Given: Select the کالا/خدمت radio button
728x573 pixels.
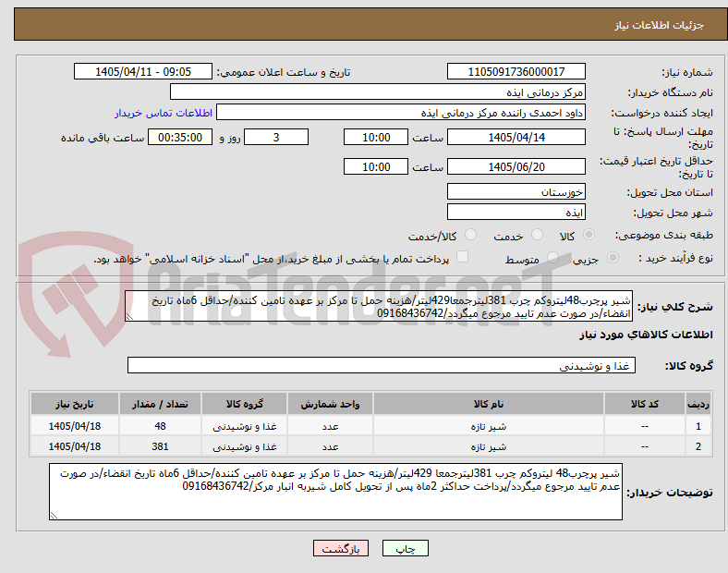Looking at the screenshot, I should pos(471,235).
